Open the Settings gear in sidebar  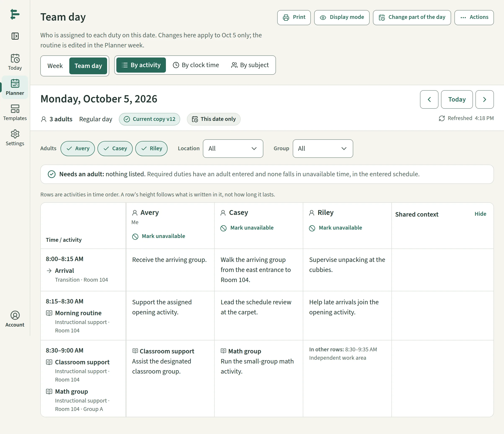[x=15, y=138]
